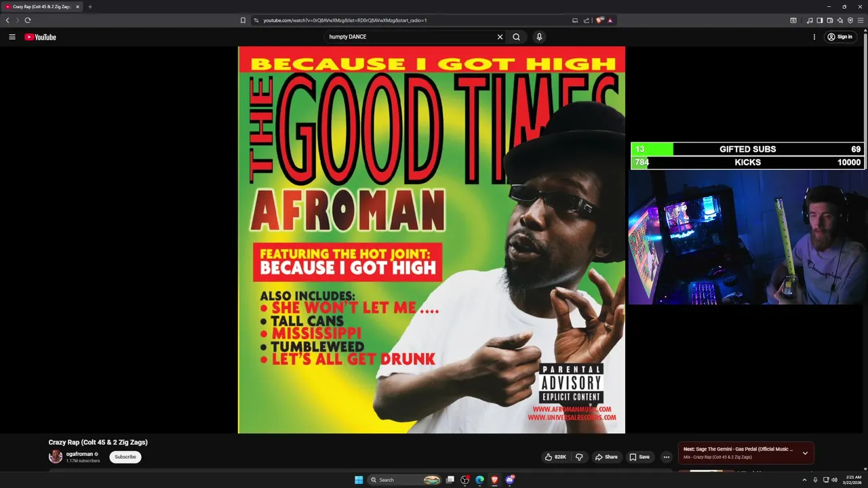Open the Leo AI sparkle icon
868x488 pixels.
(x=840, y=20)
